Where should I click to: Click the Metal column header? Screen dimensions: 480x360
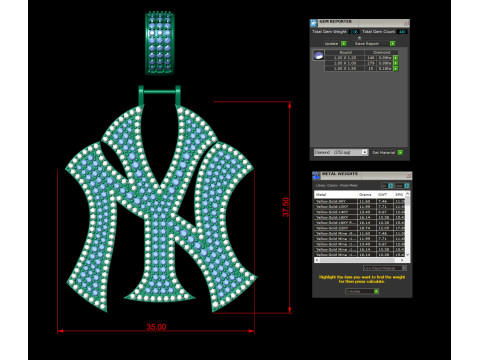[336, 194]
